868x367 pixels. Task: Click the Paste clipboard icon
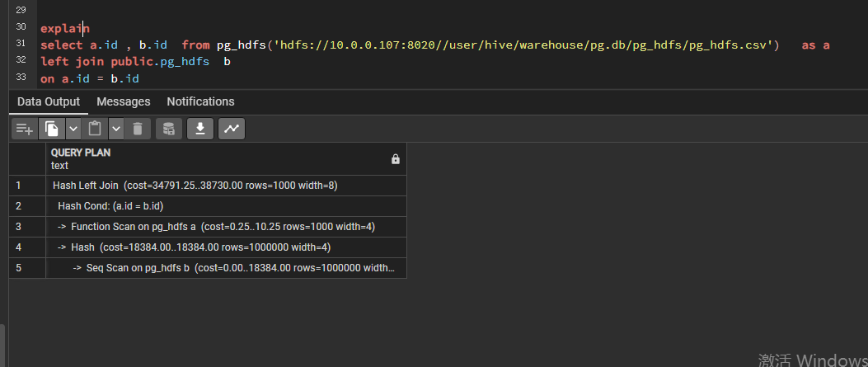pos(95,129)
